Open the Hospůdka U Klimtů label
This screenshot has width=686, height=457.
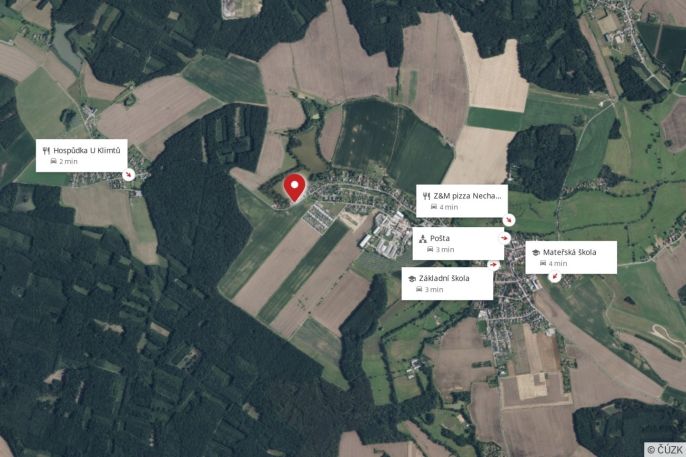click(81, 156)
